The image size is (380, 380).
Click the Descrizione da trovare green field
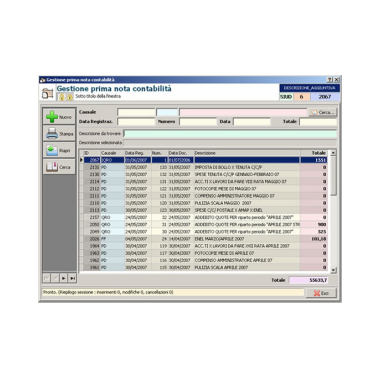(230, 134)
